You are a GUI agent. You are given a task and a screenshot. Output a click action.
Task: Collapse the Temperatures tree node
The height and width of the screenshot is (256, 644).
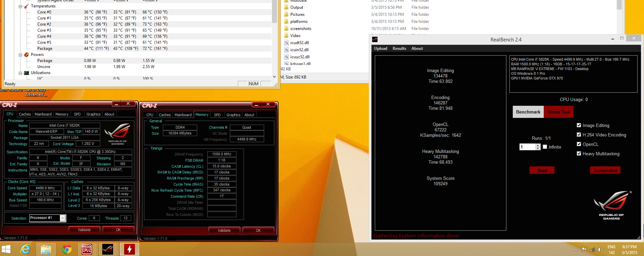(21, 6)
